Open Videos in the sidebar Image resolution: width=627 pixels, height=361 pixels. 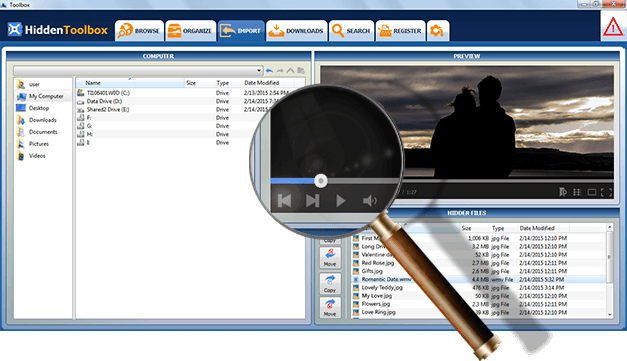tap(37, 156)
